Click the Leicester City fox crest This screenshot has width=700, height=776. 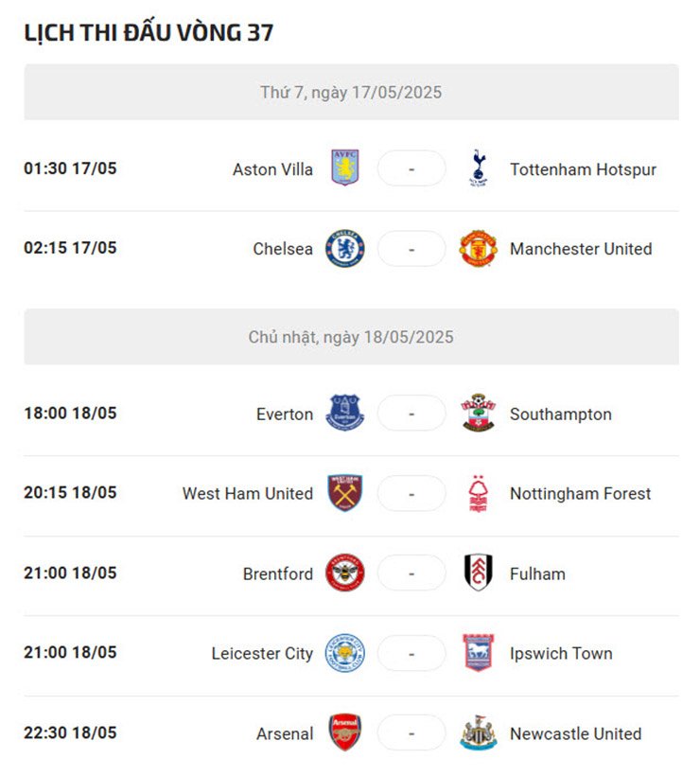click(345, 652)
